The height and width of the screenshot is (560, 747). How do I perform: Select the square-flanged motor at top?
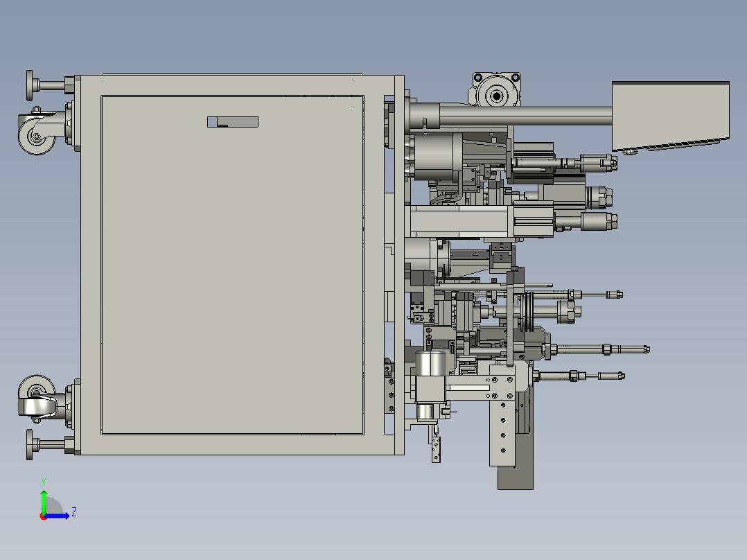(496, 94)
